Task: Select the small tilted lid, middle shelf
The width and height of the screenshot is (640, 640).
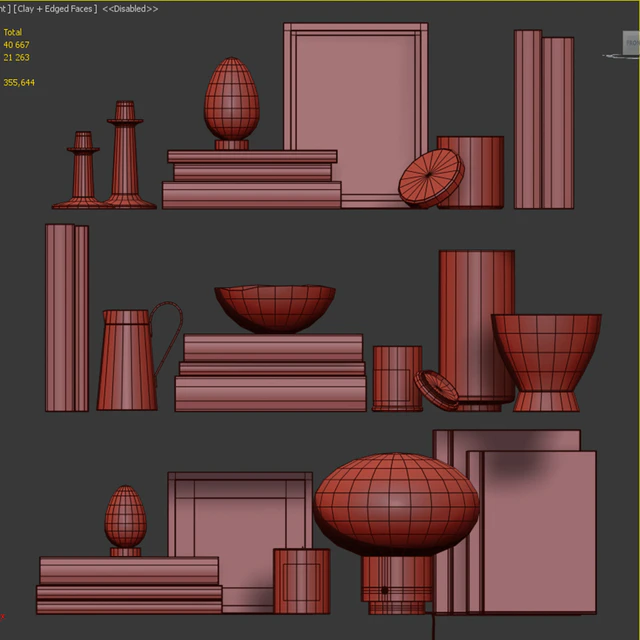Action: click(436, 390)
